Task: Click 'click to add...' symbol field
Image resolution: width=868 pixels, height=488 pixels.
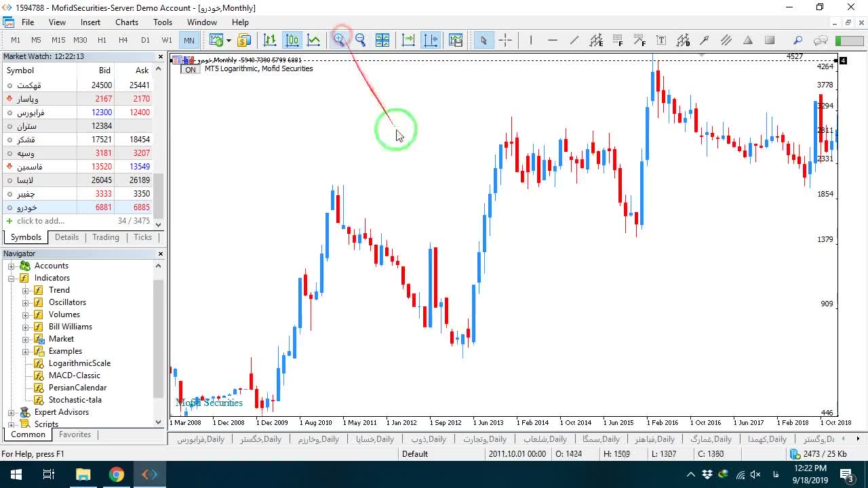Action: tap(41, 221)
